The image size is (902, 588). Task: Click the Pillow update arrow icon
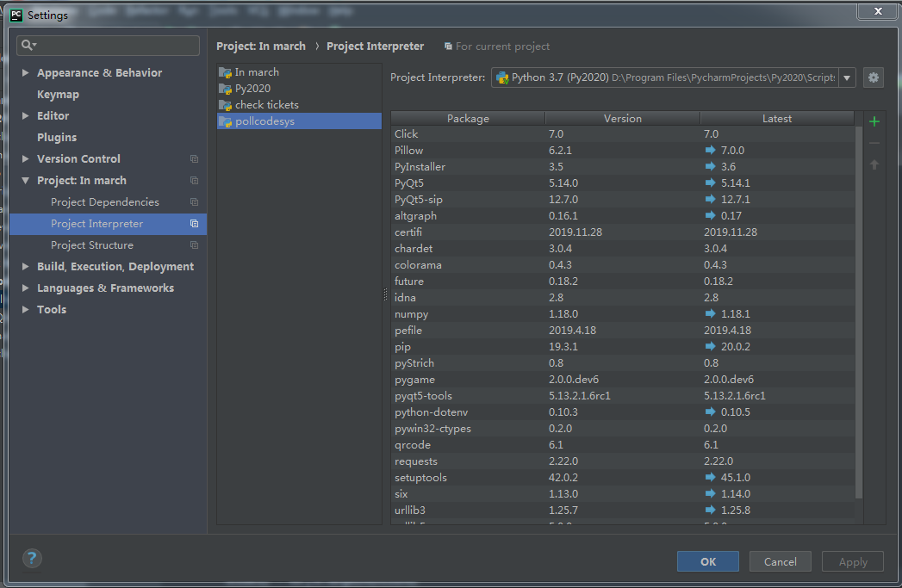(710, 150)
